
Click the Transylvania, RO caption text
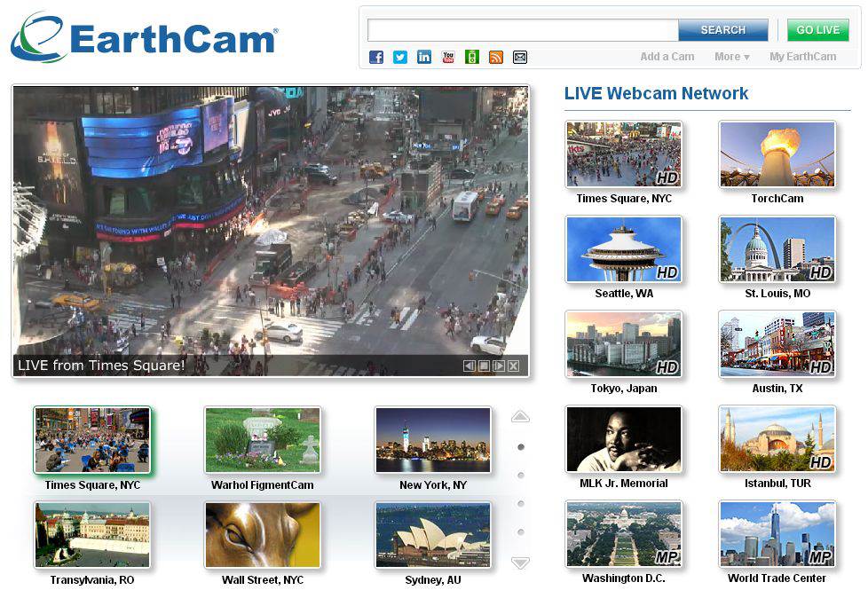tap(92, 580)
